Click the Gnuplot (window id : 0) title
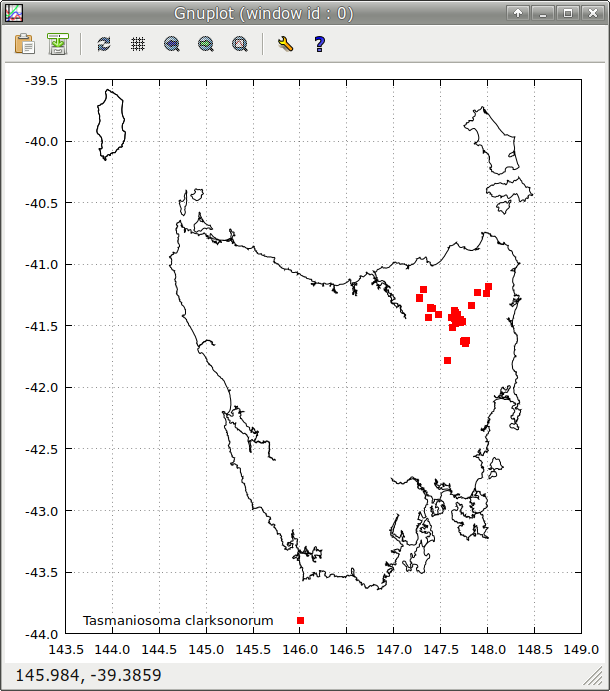610x691 pixels. click(264, 14)
